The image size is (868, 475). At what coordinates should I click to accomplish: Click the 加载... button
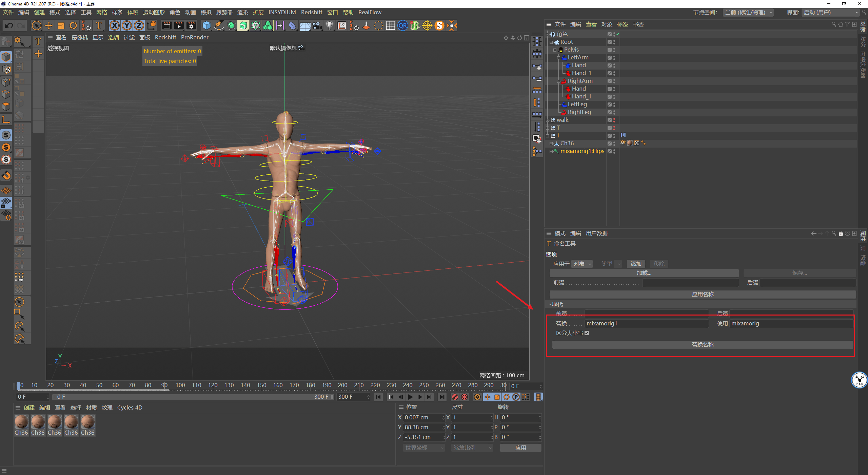point(644,273)
